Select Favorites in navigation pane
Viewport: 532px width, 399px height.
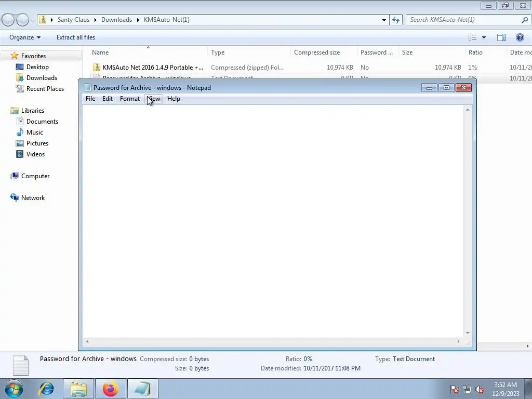click(x=33, y=56)
